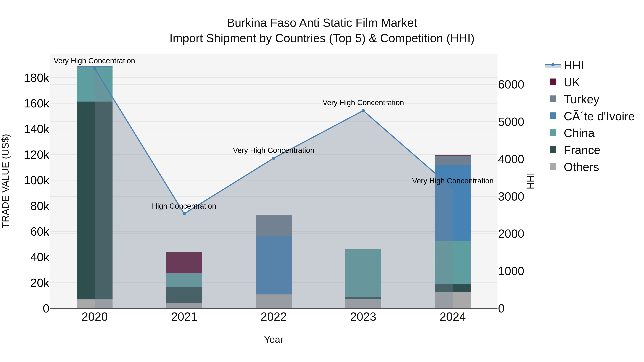The width and height of the screenshot is (644, 362).
Task: Click the chart title 'Burkina Faso Anti Static Film Market'
Action: (x=322, y=23)
